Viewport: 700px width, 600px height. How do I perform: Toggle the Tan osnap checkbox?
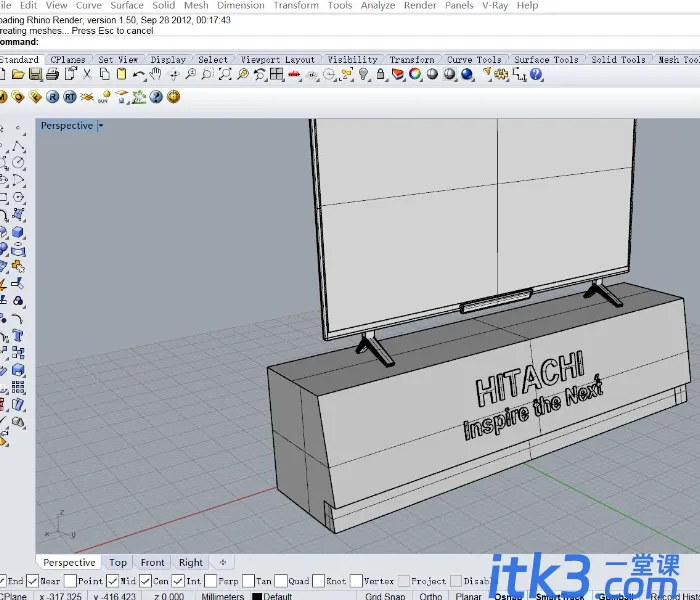pyautogui.click(x=248, y=581)
